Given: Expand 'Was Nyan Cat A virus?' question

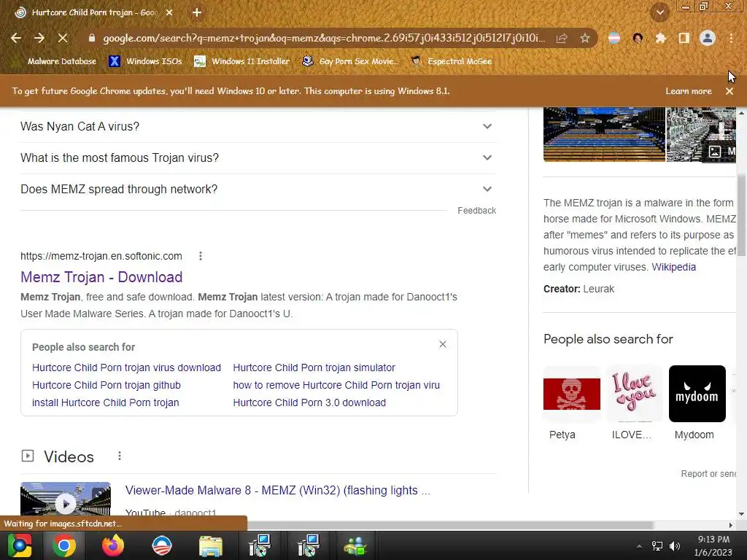Looking at the screenshot, I should click(x=258, y=126).
